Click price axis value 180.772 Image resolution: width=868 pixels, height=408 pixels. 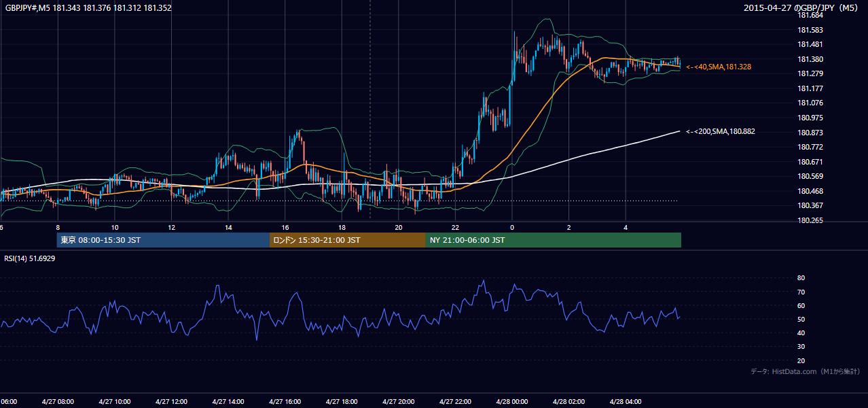tap(810, 147)
